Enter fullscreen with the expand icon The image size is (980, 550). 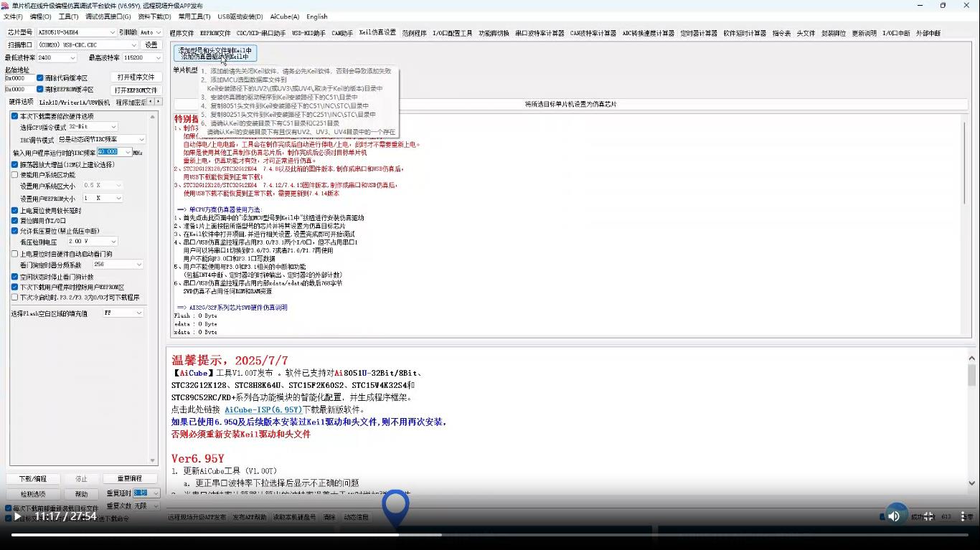point(928,516)
